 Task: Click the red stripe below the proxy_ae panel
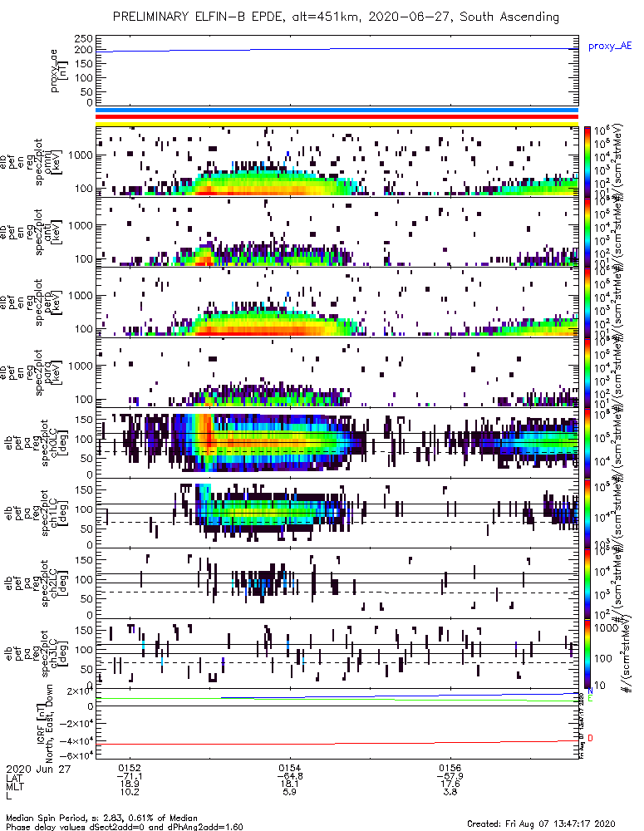pyautogui.click(x=337, y=117)
